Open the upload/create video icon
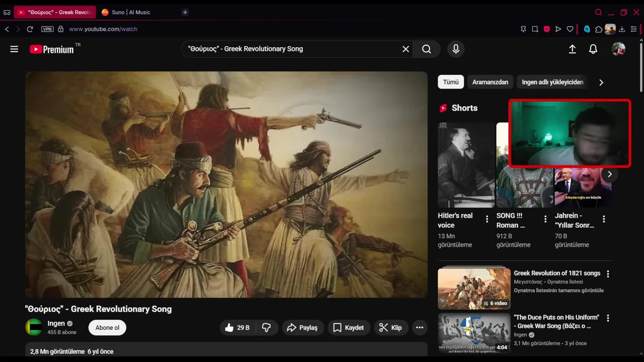This screenshot has width=644, height=362. [x=572, y=49]
